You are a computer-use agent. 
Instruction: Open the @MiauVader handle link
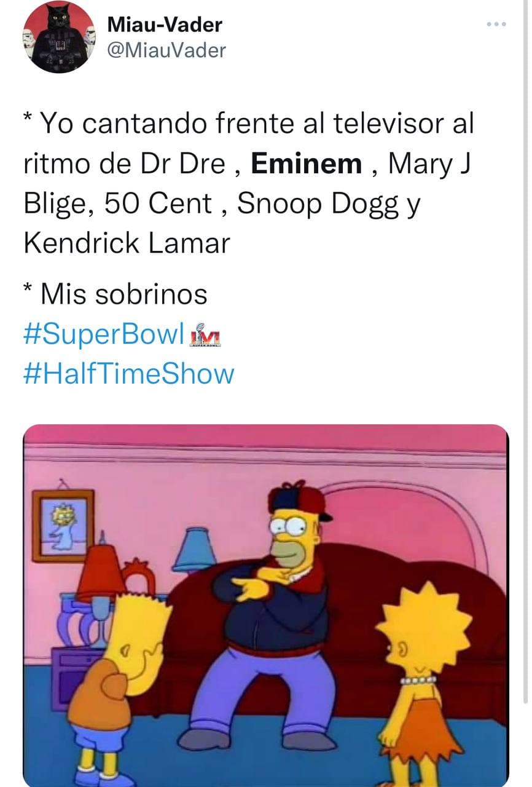tap(166, 50)
